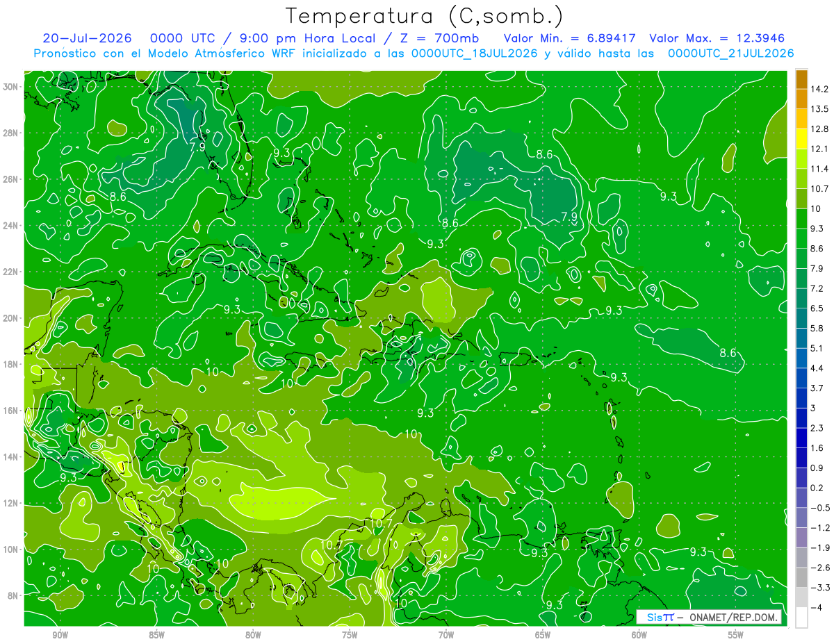Click the title 'Temperatura (C,somb.)'
834x644 pixels.
click(x=425, y=15)
